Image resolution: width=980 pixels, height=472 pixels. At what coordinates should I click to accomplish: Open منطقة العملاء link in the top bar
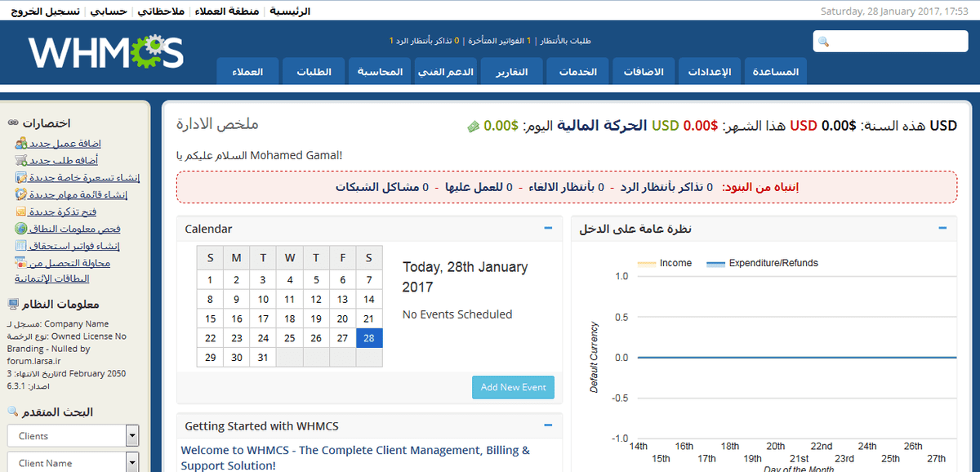tap(228, 11)
